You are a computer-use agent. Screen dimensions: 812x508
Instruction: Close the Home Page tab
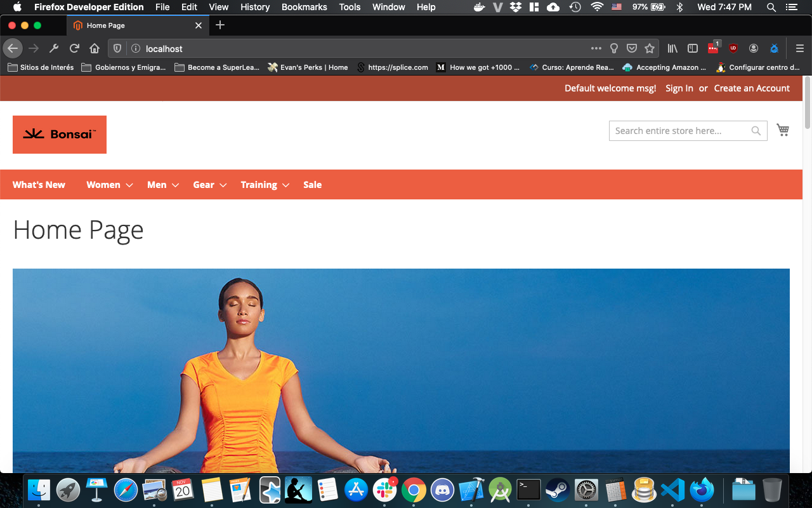[199, 25]
